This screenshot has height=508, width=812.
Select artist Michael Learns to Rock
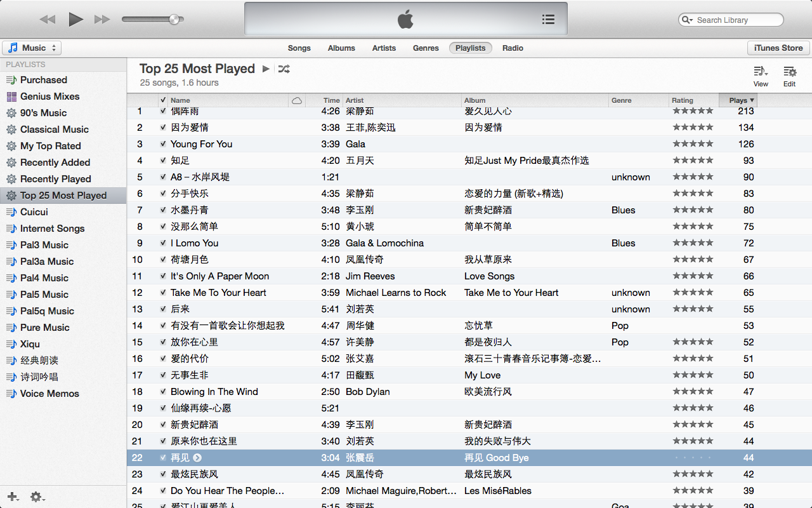point(396,293)
